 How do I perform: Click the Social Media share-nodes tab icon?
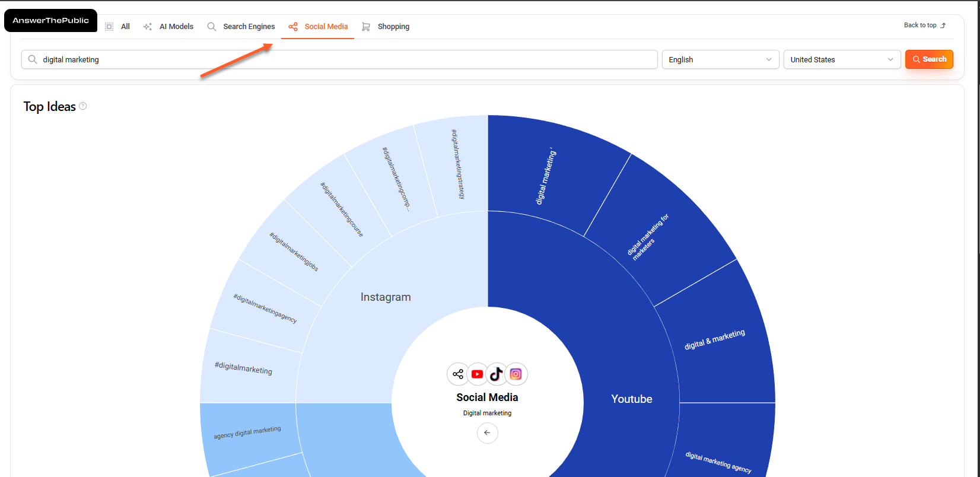click(x=293, y=27)
